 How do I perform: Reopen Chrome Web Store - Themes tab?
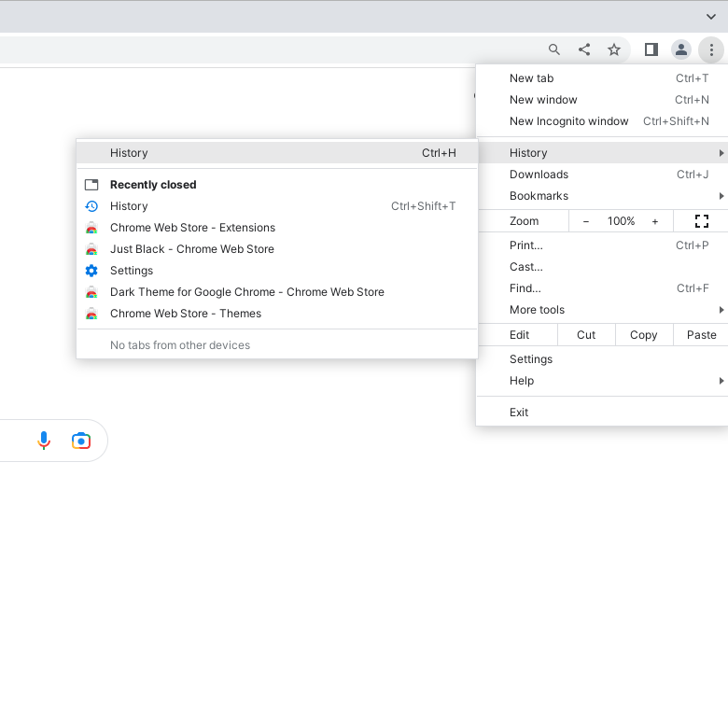pos(277,314)
